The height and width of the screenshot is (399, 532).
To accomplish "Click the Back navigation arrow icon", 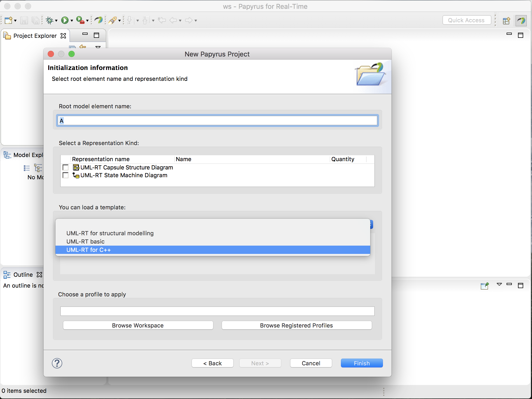I will click(x=173, y=20).
